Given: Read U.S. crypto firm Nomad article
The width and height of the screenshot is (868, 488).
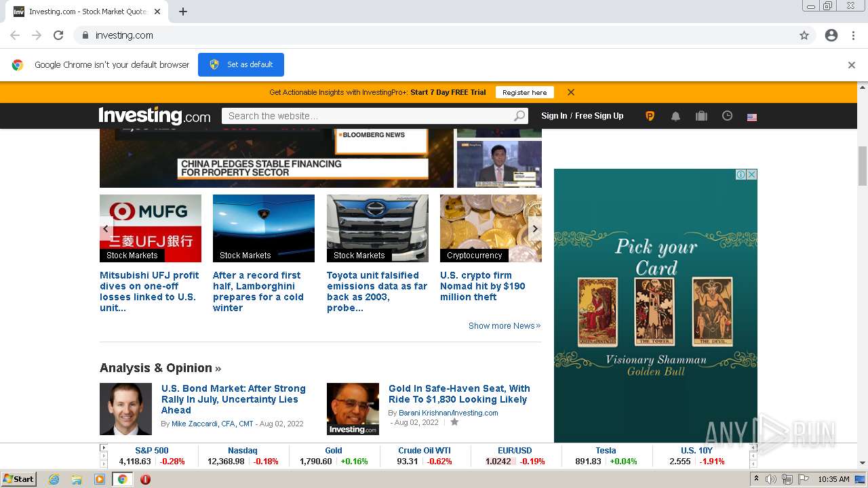Looking at the screenshot, I should (483, 286).
